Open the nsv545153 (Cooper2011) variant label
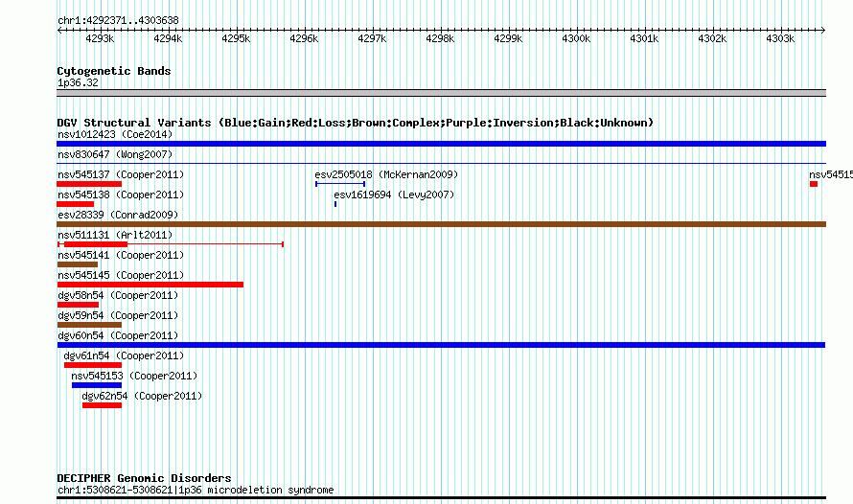This screenshot has width=853, height=504. point(134,376)
